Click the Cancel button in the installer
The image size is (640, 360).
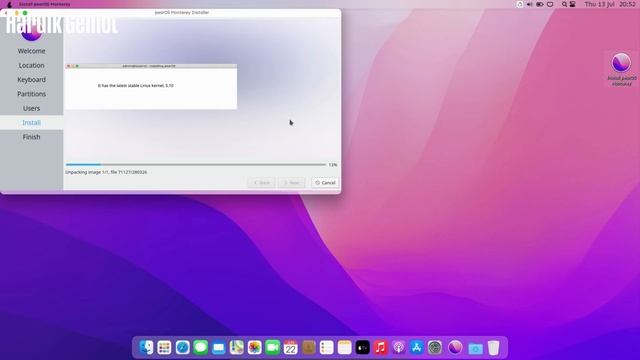[x=325, y=183]
